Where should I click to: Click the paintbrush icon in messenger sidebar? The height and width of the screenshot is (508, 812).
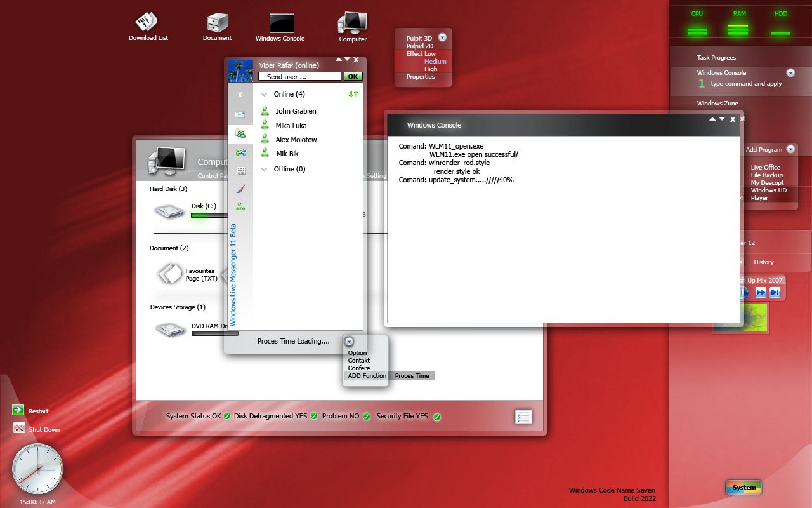click(x=240, y=189)
